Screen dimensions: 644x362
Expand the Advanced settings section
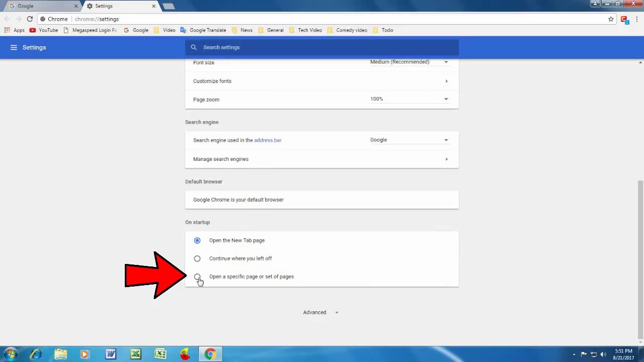[321, 312]
